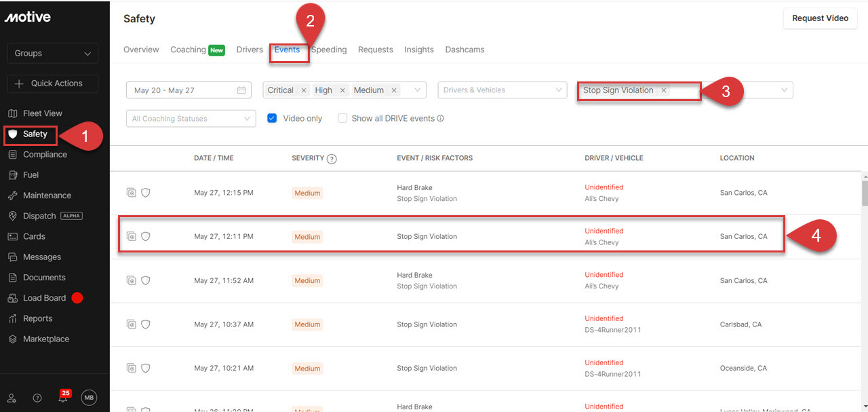Click the red Load Board notification dot
The image size is (868, 412).
[77, 298]
